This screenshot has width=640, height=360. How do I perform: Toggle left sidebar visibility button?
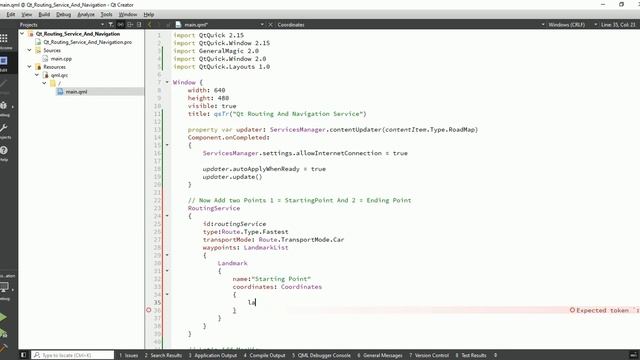(x=23, y=355)
